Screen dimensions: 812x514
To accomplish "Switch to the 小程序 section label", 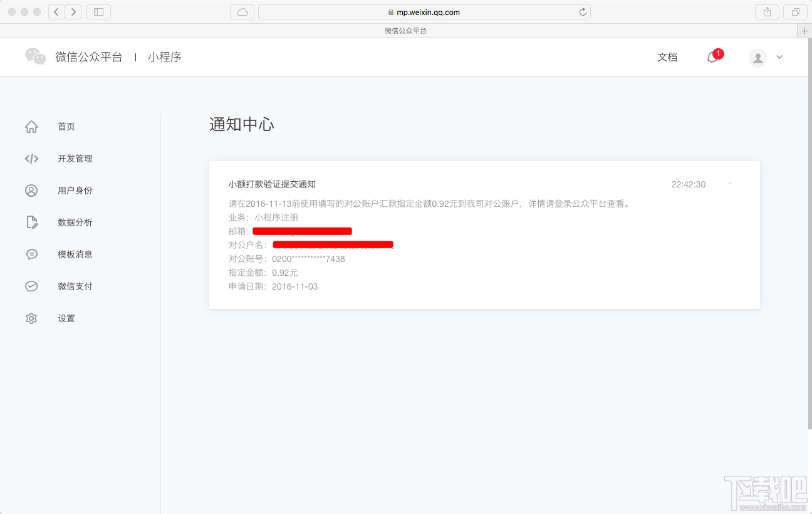I will 165,56.
